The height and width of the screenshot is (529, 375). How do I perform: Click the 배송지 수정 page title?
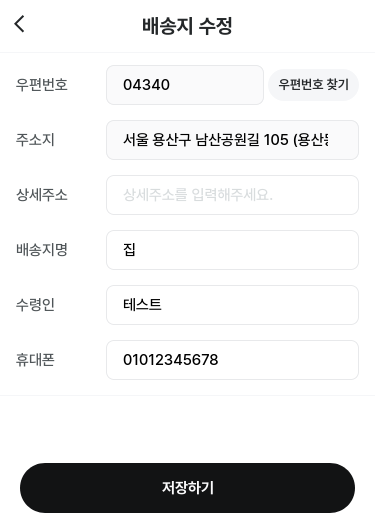(x=187, y=26)
